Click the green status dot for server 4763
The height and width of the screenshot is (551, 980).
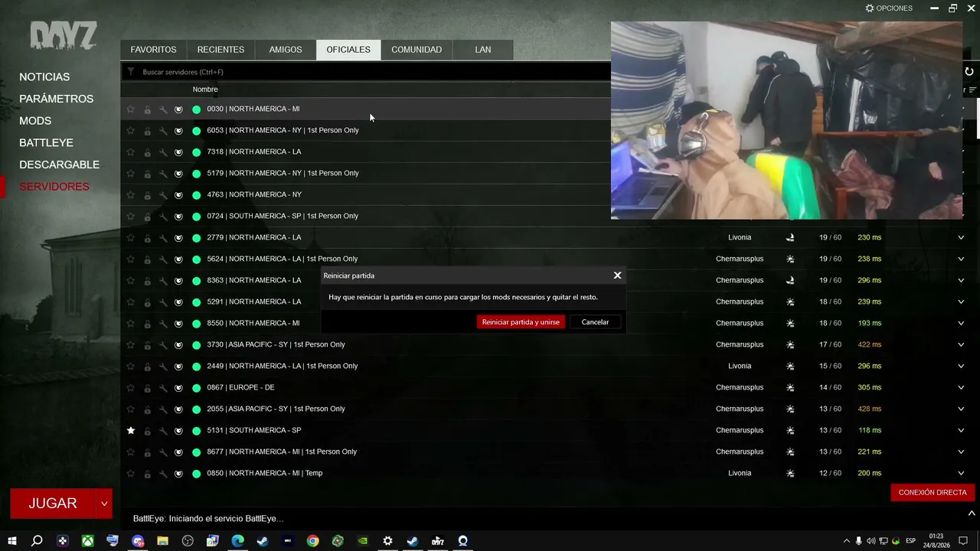pyautogui.click(x=197, y=195)
